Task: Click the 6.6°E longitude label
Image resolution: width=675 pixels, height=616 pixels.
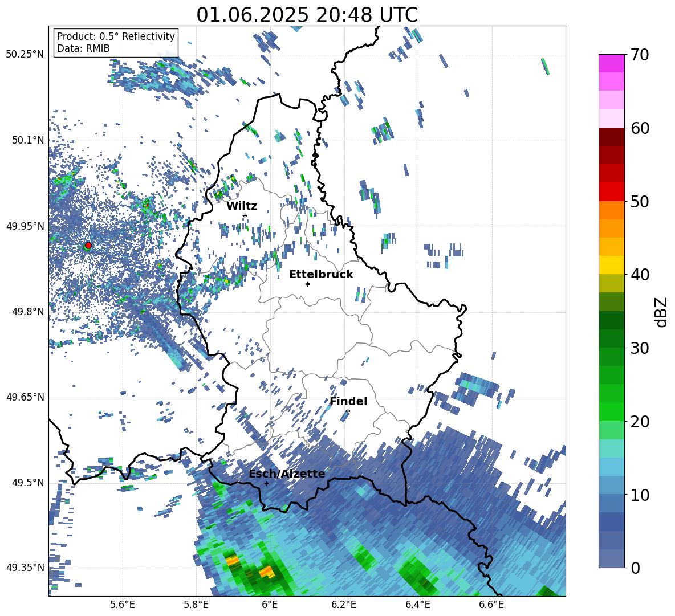Action: click(491, 605)
